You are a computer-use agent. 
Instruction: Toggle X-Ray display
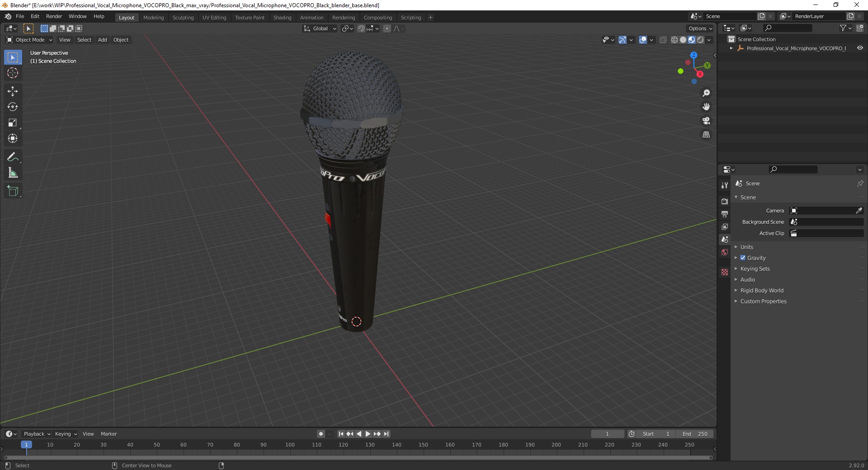pos(663,40)
